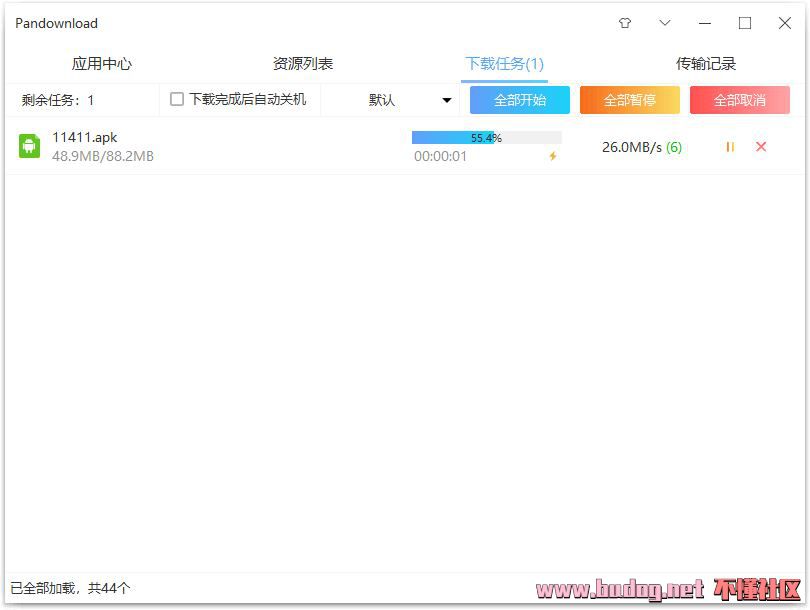The height and width of the screenshot is (610, 810).
Task: Click the green Android APK file icon
Action: [30, 146]
